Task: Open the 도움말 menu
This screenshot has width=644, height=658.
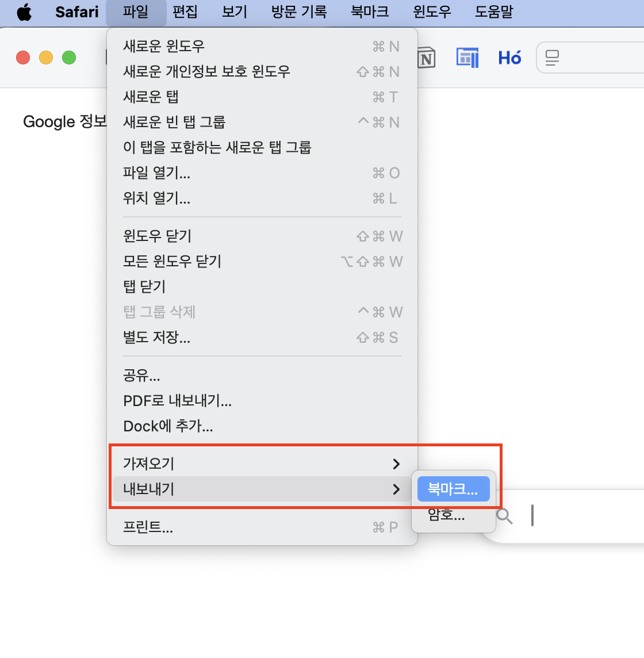Action: 493,13
